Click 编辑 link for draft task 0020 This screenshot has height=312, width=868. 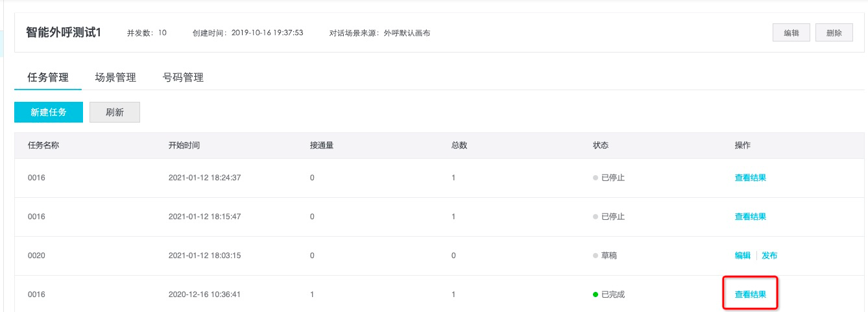pyautogui.click(x=743, y=256)
